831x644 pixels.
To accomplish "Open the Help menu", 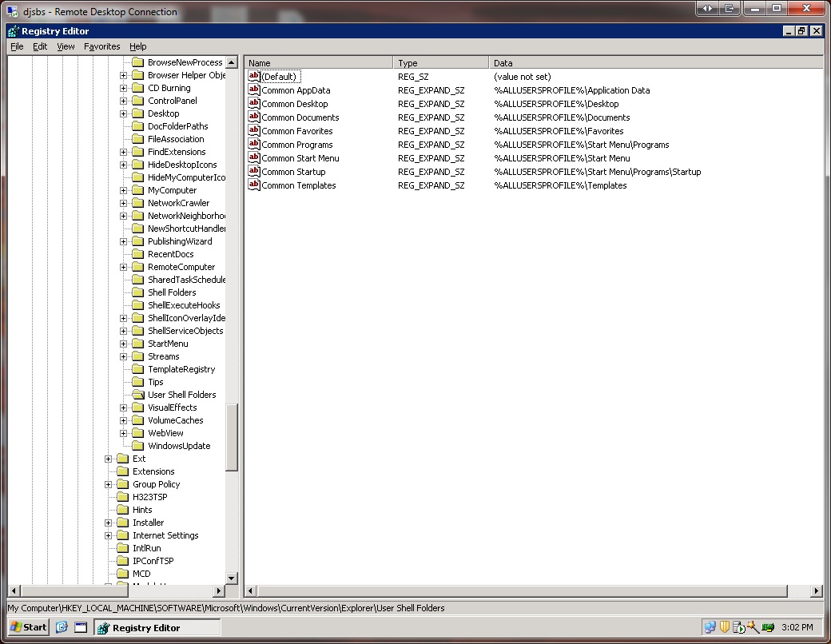I will click(137, 46).
